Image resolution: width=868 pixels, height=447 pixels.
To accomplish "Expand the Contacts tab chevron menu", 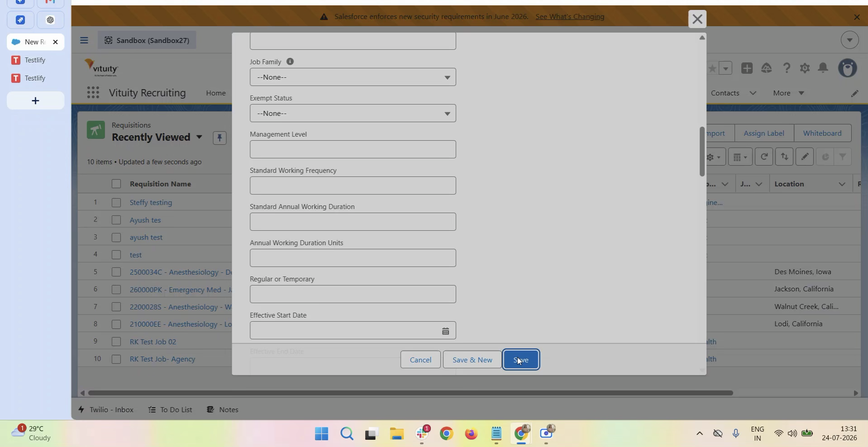I will tap(753, 93).
